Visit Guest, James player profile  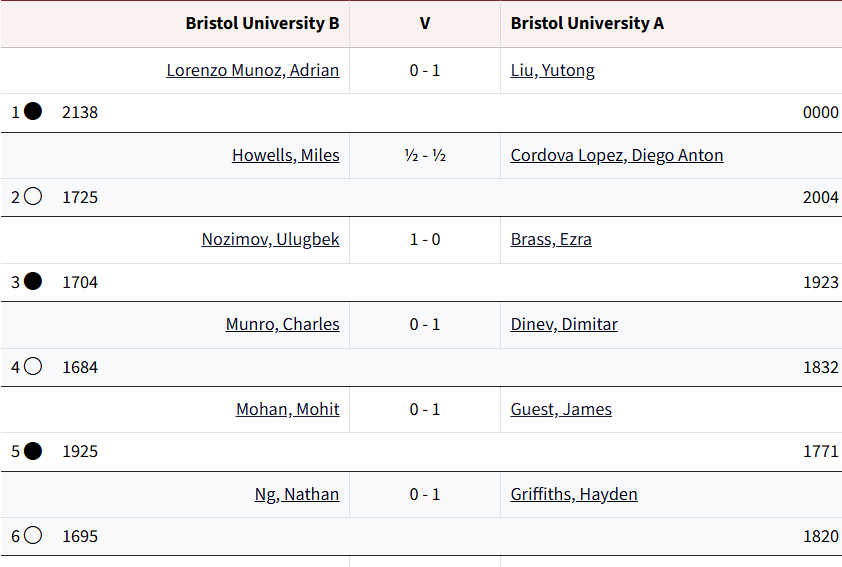pyautogui.click(x=560, y=409)
